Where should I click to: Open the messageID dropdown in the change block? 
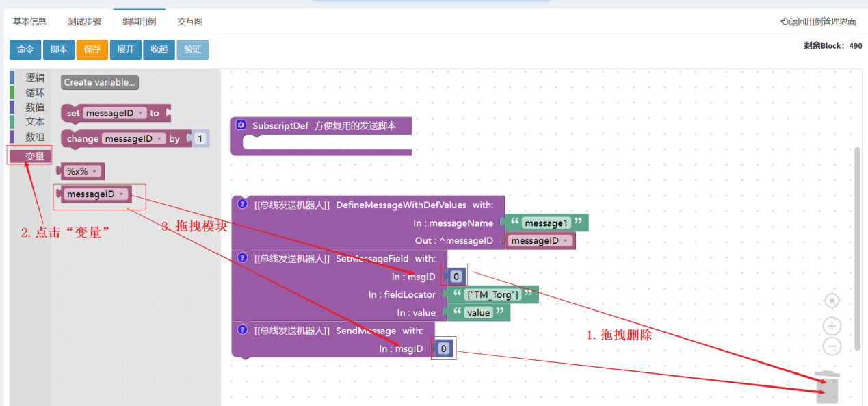[134, 139]
